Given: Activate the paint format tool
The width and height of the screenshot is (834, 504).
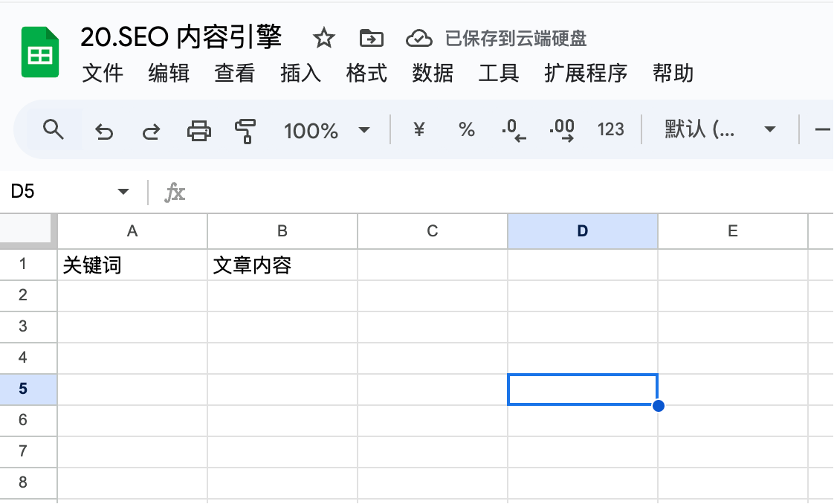Looking at the screenshot, I should [x=245, y=131].
